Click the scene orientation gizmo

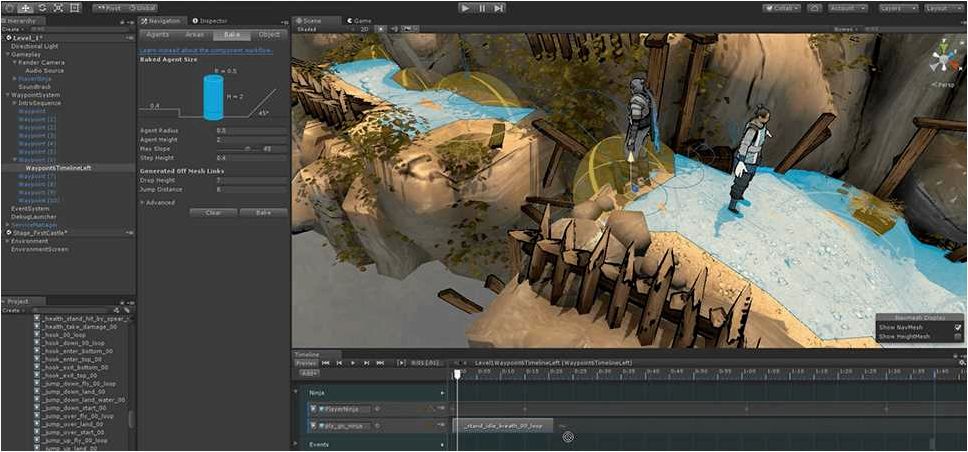tap(944, 61)
